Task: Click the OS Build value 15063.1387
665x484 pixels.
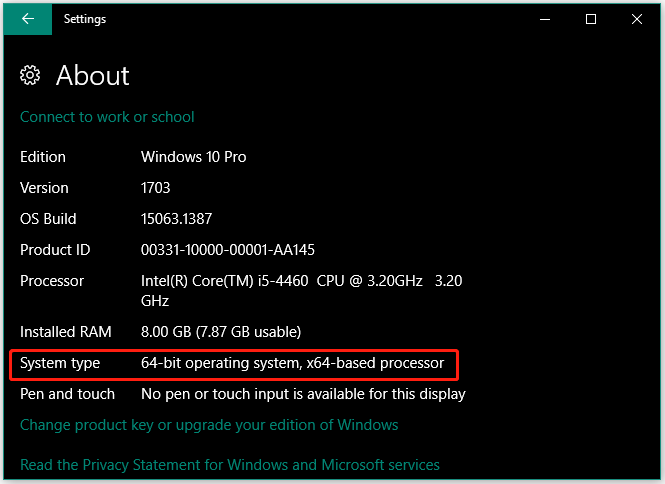Action: 176,219
